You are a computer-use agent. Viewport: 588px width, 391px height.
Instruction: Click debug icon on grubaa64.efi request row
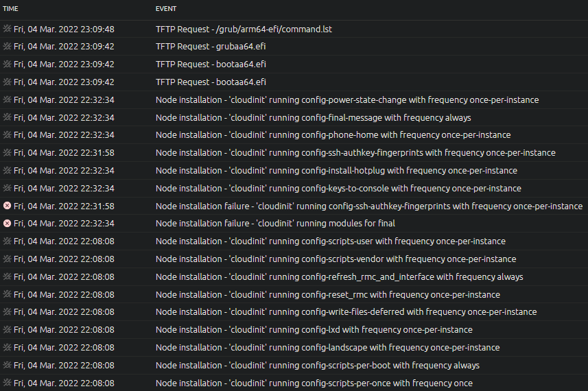pos(8,47)
